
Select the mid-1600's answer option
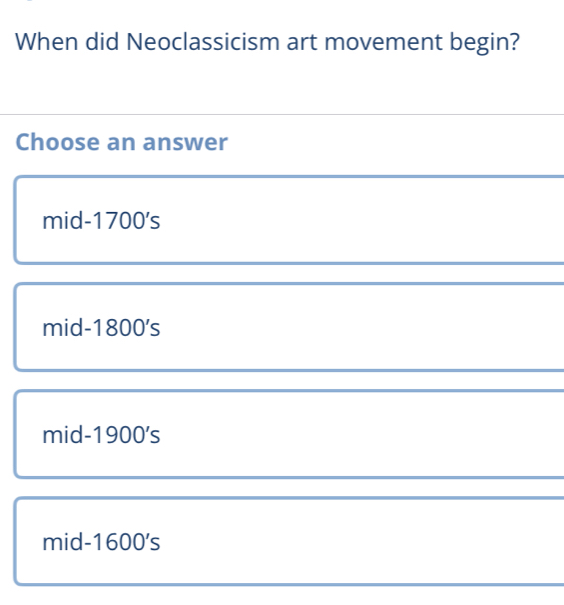(289, 542)
